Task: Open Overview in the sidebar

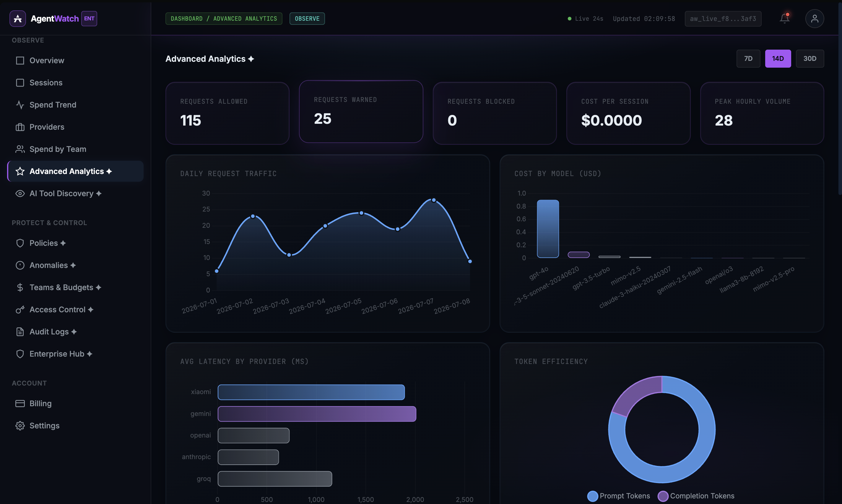Action: (x=75, y=61)
